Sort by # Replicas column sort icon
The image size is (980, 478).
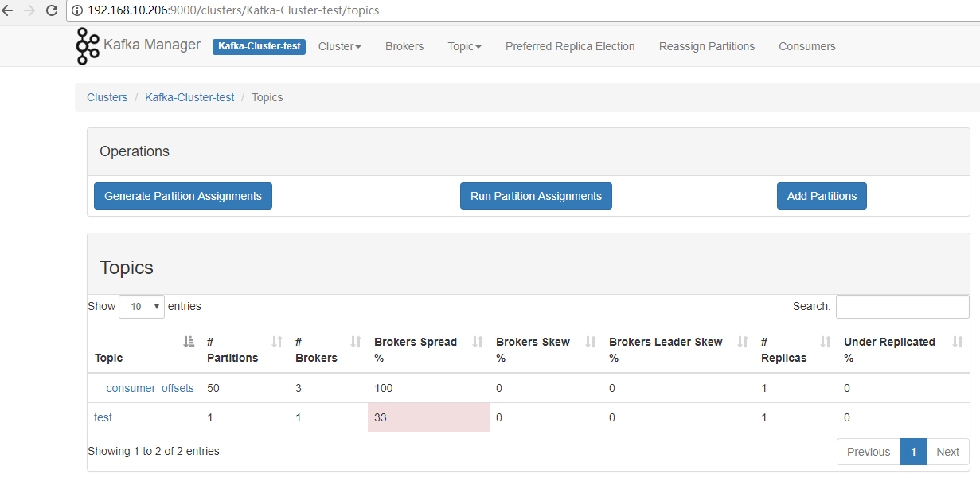[826, 342]
